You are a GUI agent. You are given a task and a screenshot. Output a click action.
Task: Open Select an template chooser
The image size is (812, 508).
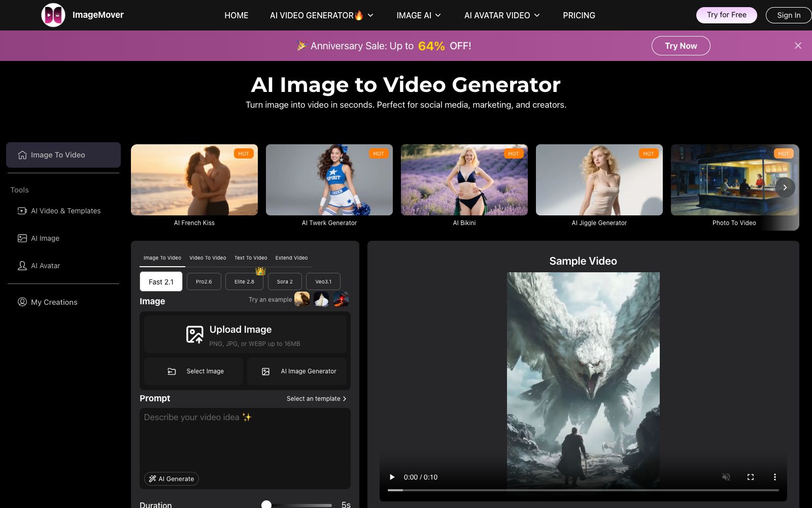tap(316, 399)
